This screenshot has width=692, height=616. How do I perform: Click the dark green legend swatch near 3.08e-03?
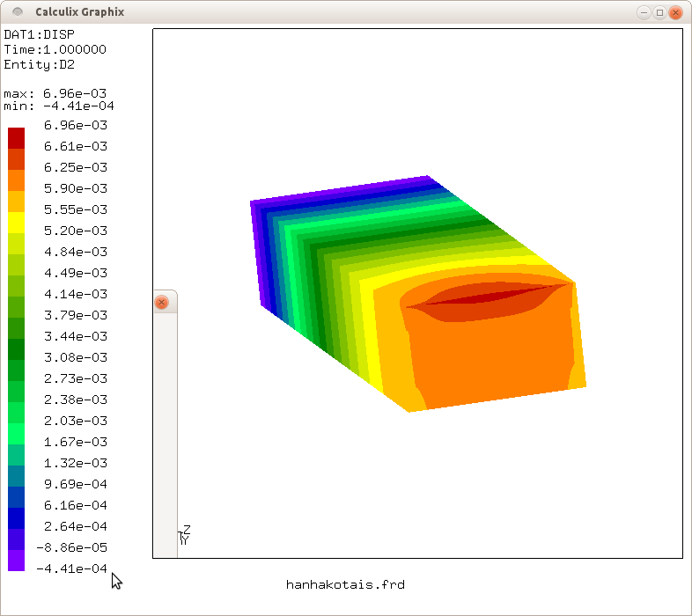pos(17,349)
